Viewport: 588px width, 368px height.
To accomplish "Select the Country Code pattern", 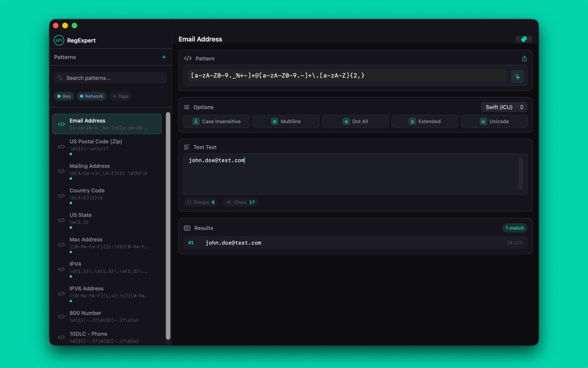I will (x=107, y=196).
